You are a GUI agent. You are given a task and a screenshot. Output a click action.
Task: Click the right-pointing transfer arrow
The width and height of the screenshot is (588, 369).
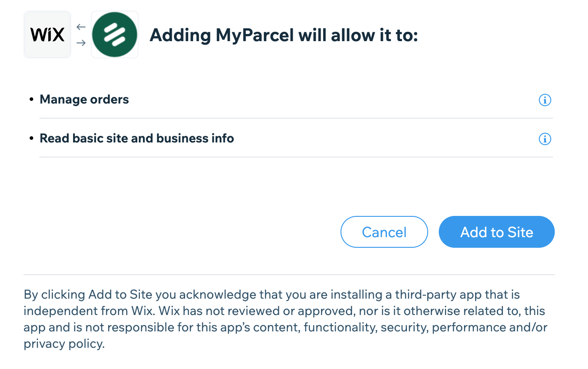(x=81, y=42)
